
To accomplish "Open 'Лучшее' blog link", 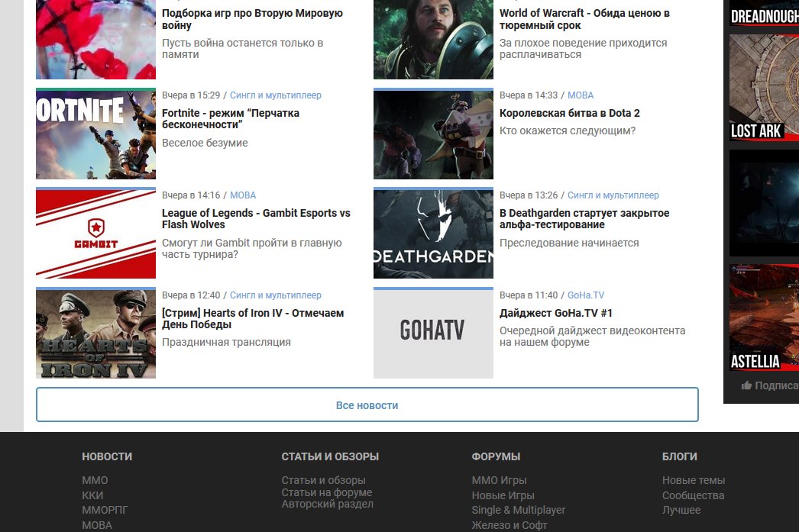I will [681, 510].
